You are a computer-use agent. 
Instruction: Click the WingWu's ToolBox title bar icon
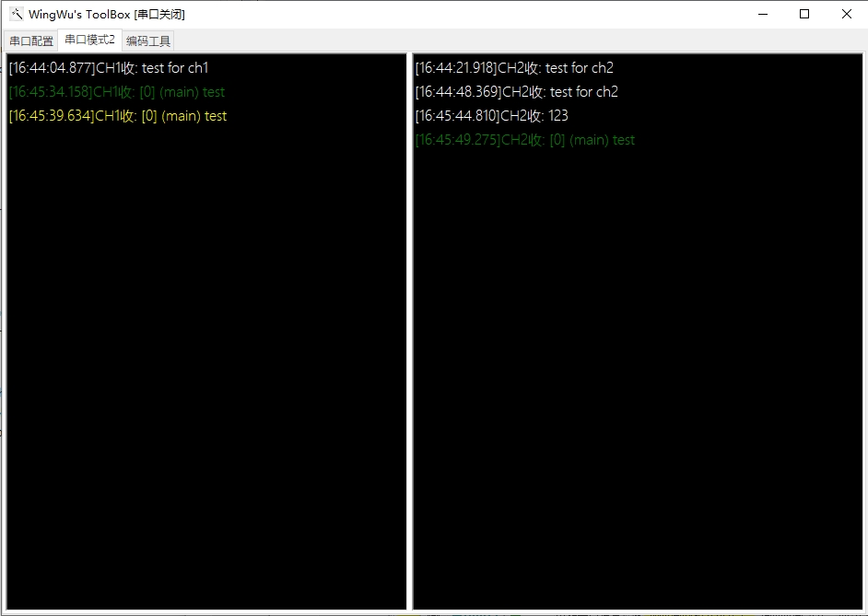(x=16, y=14)
